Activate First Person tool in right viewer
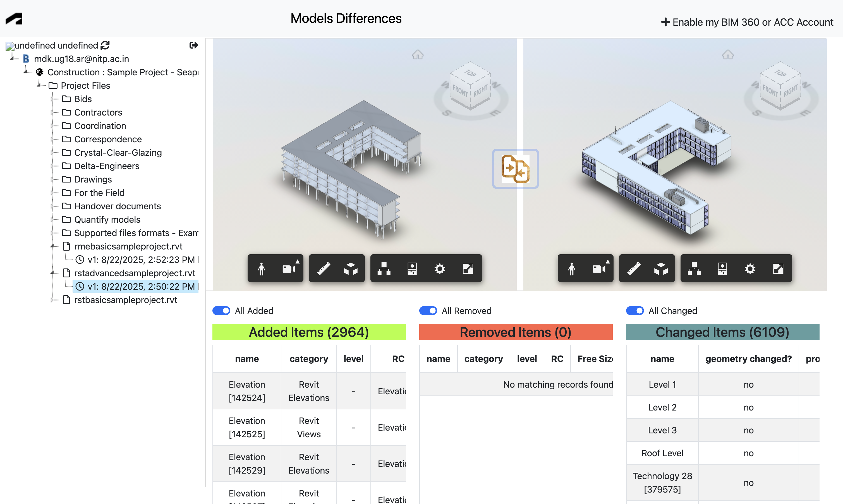The image size is (843, 504). (572, 269)
